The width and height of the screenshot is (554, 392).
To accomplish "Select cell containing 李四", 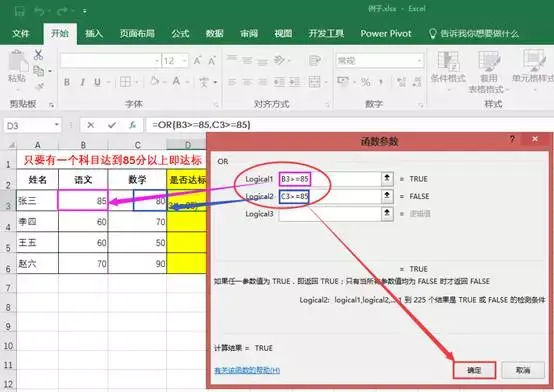I will 37,222.
